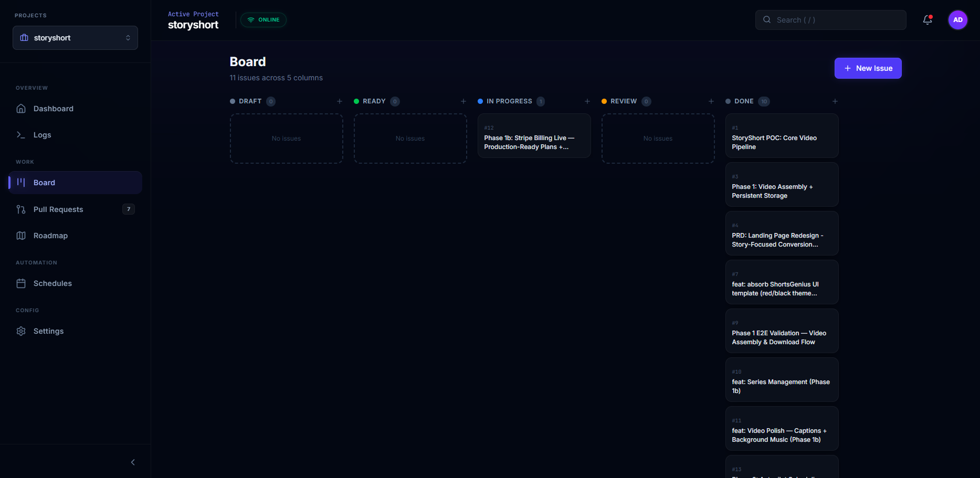Select the Logs icon in the sidebar
This screenshot has width=980, height=478.
click(20, 135)
